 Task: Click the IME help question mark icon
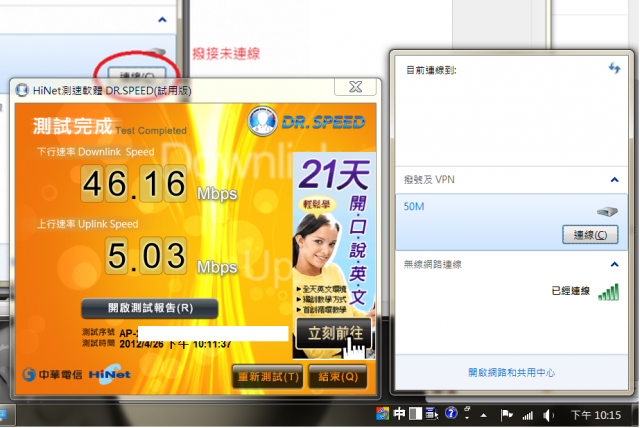(x=451, y=413)
